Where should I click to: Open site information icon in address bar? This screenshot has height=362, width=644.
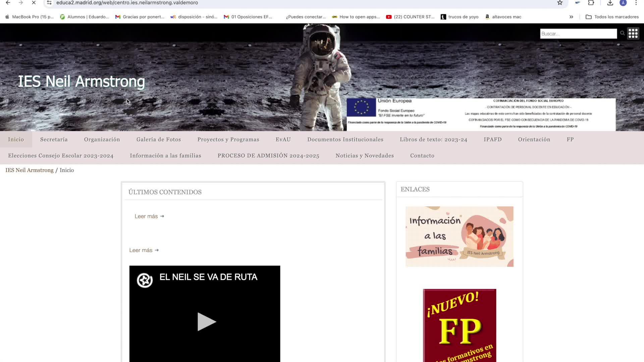point(49,3)
